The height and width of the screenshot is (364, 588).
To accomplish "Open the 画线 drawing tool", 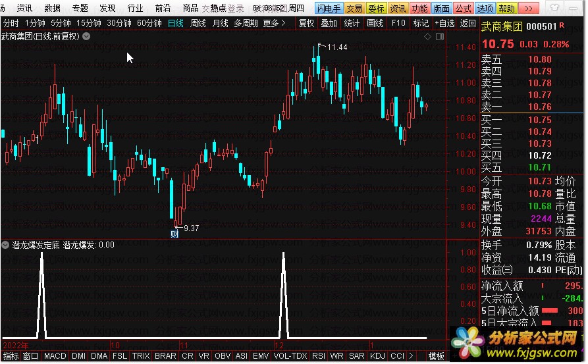I will coord(375,23).
